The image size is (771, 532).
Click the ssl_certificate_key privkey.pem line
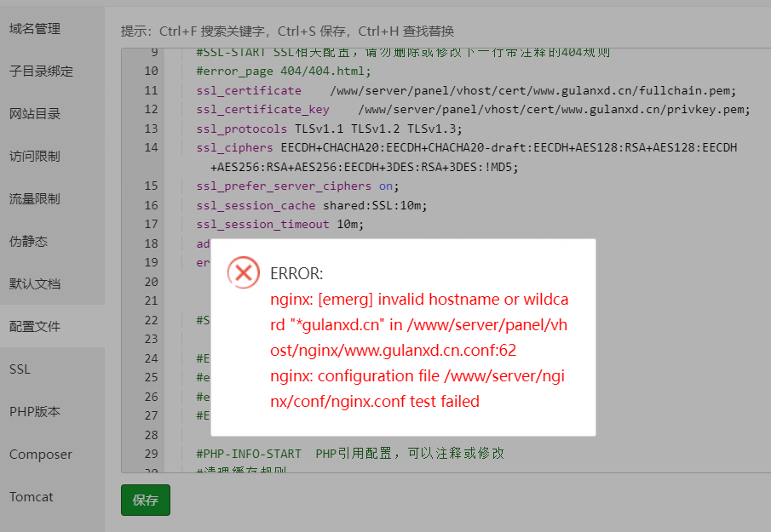(473, 110)
